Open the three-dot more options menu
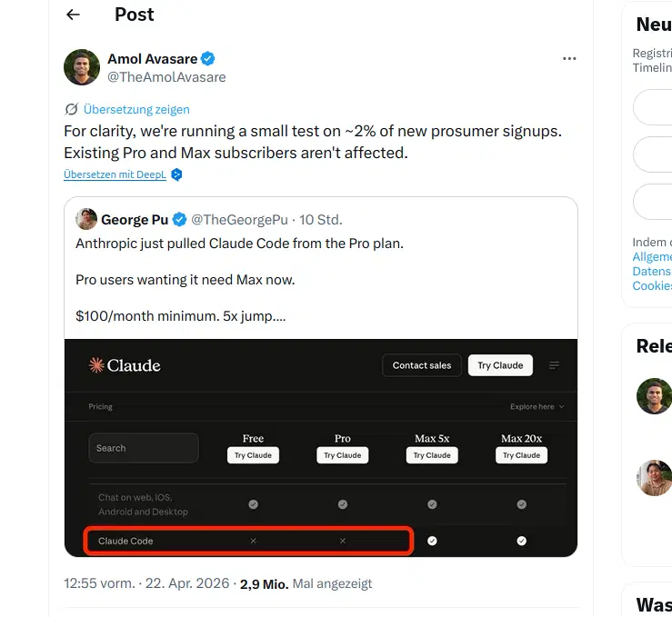The width and height of the screenshot is (672, 617). click(x=569, y=59)
